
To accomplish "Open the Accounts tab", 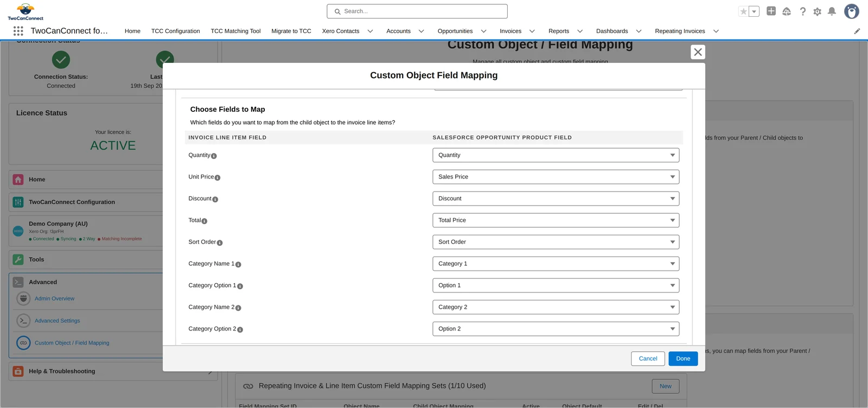I will [x=398, y=31].
